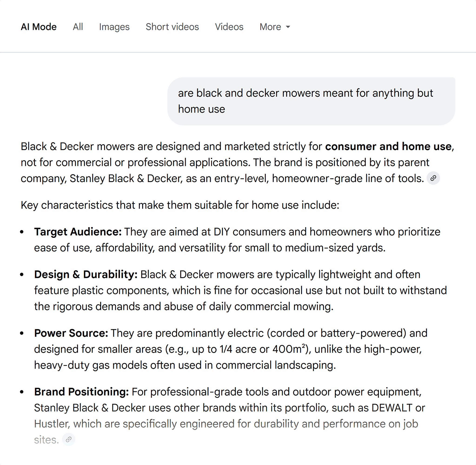Open the source link icon after the first paragraph
The height and width of the screenshot is (465, 476).
[433, 178]
